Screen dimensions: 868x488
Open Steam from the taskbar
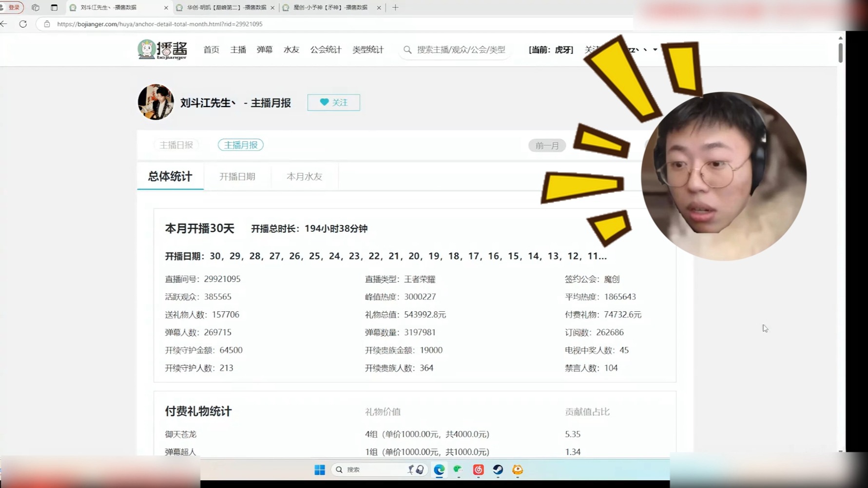[x=498, y=469]
